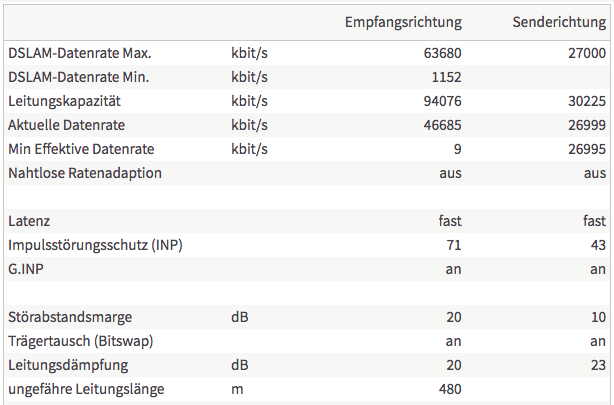Image resolution: width=614 pixels, height=405 pixels.
Task: Click the Aktuelle Datenrate label
Action: tap(66, 125)
